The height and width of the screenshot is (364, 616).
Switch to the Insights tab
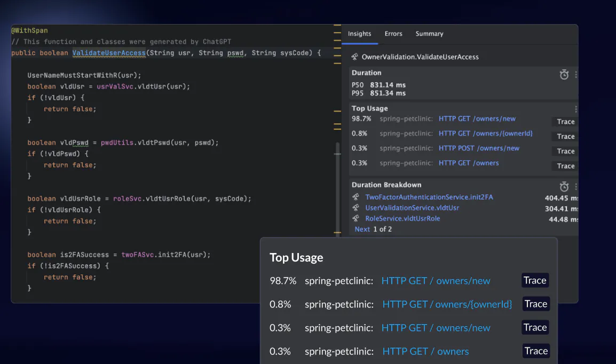point(359,34)
